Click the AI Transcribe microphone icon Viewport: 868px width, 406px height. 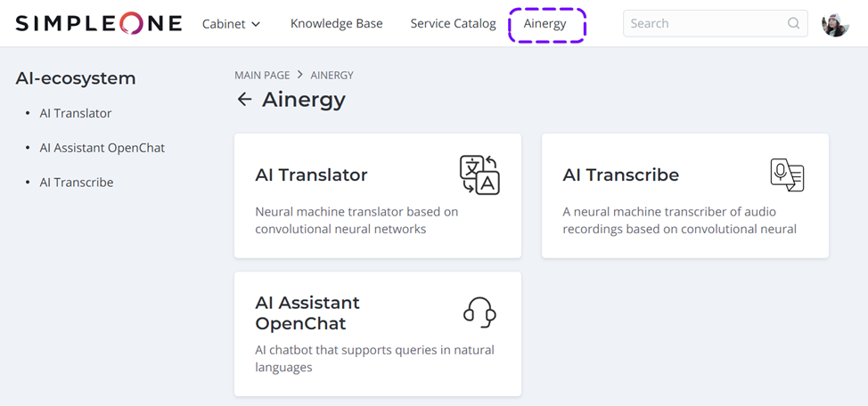pos(787,175)
